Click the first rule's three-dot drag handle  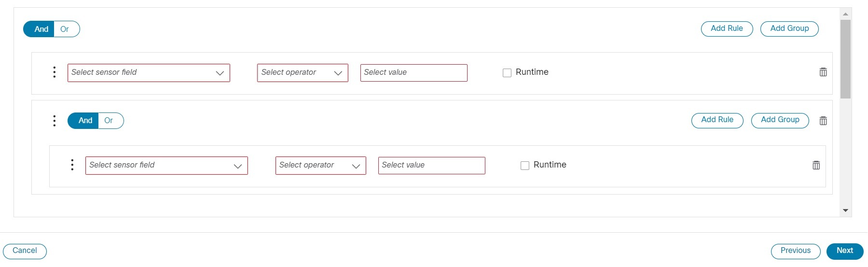tap(55, 72)
